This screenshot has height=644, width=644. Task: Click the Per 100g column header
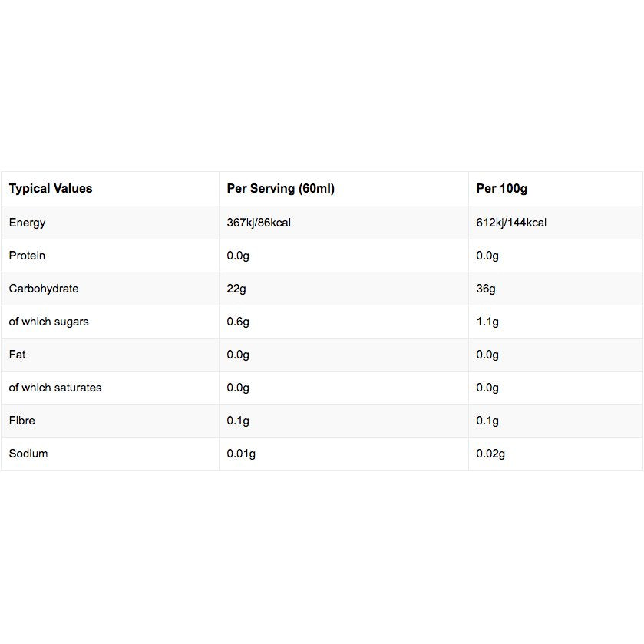501,189
